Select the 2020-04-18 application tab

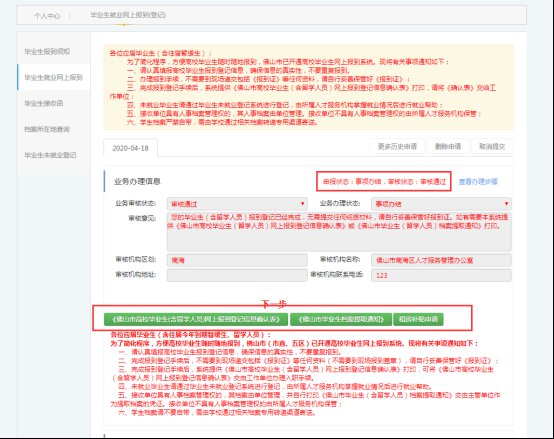click(130, 148)
